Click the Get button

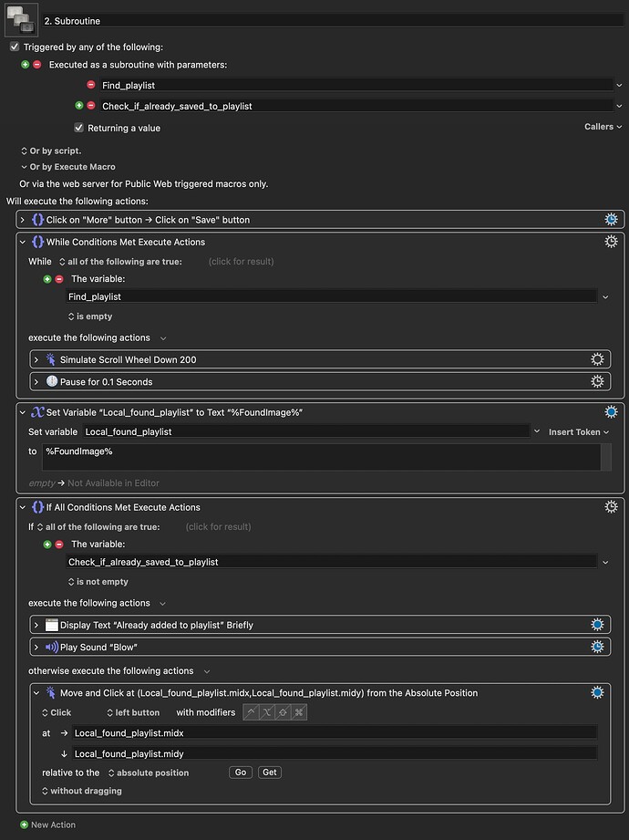point(269,773)
